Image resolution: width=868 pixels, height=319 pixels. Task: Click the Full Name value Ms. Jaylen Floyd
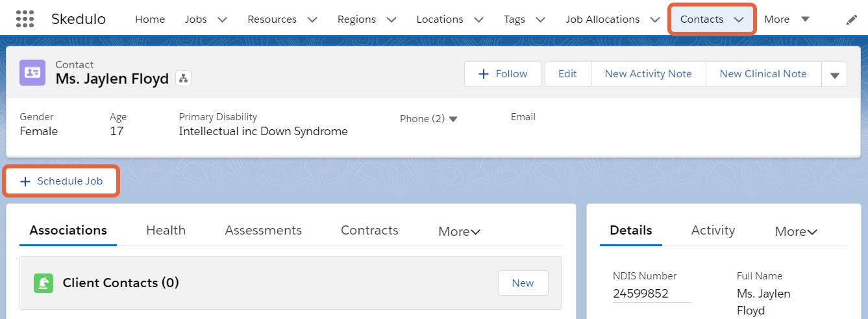tap(763, 302)
